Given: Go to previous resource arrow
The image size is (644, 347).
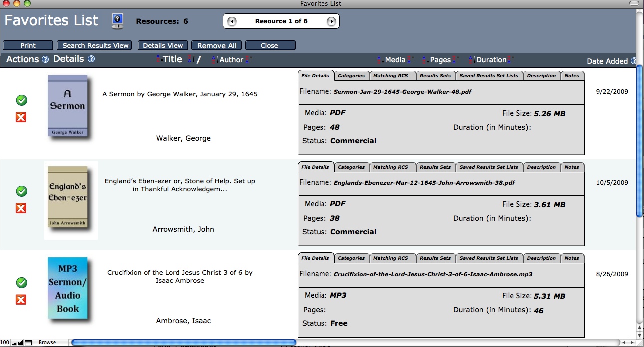Looking at the screenshot, I should tap(232, 21).
